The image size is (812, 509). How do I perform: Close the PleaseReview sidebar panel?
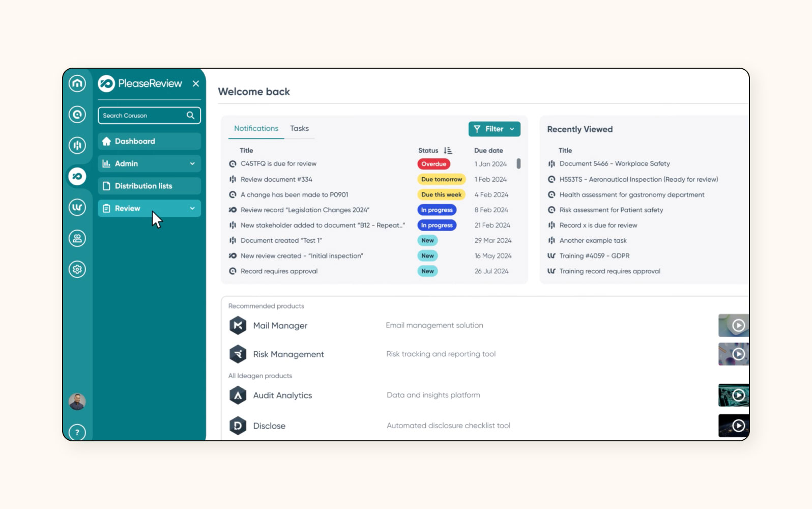(196, 83)
